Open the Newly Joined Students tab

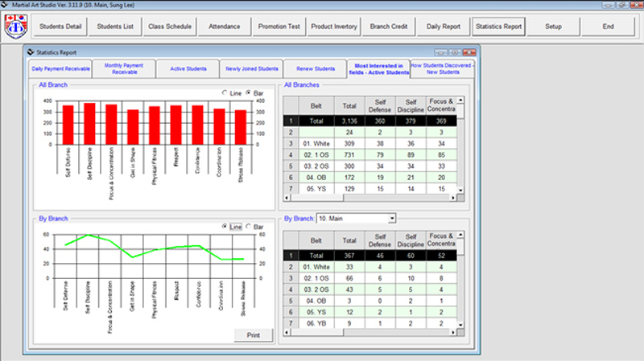click(x=252, y=69)
